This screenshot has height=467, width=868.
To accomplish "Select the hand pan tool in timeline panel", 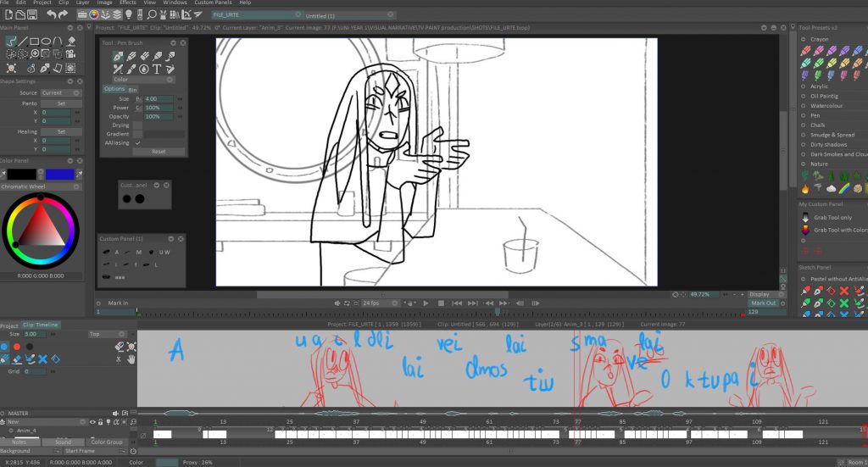I will pos(131,359).
